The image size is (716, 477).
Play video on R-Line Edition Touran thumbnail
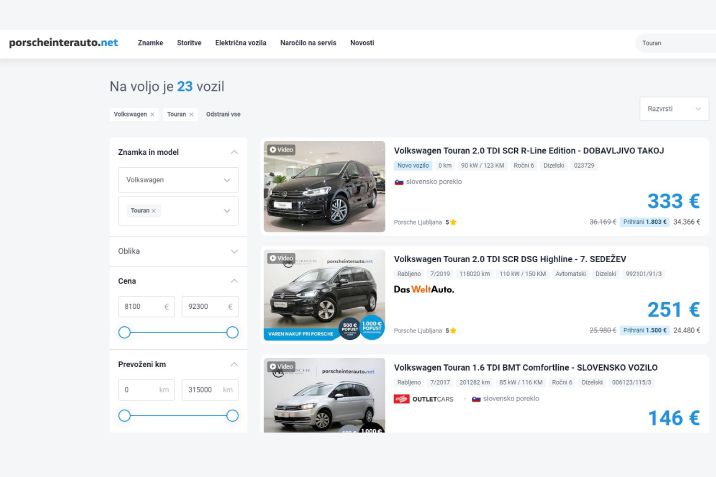281,150
